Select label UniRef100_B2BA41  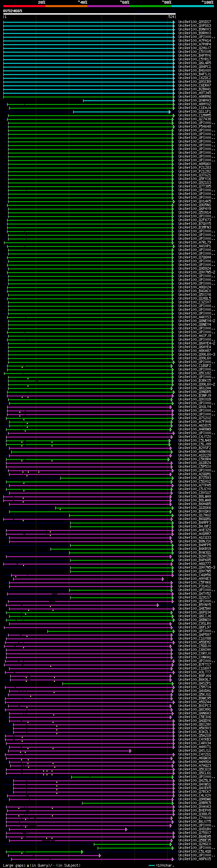click(x=195, y=89)
